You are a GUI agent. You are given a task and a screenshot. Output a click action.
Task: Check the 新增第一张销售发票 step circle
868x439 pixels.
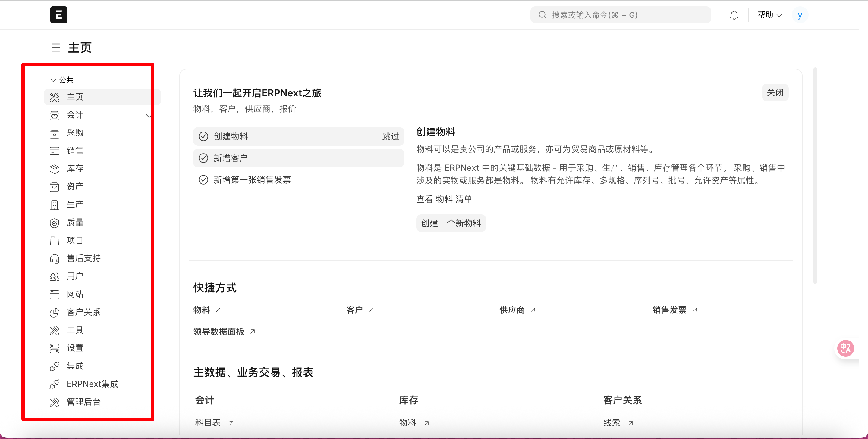pyautogui.click(x=203, y=180)
